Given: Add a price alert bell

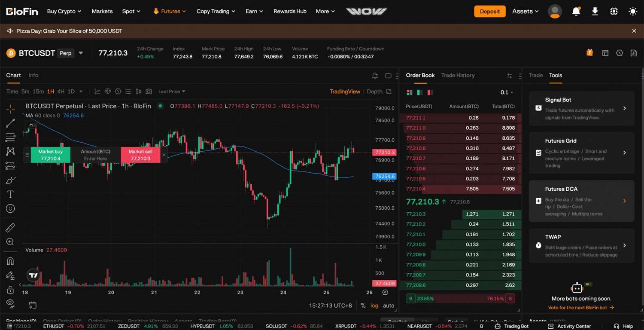Looking at the screenshot, I should pyautogui.click(x=375, y=76).
